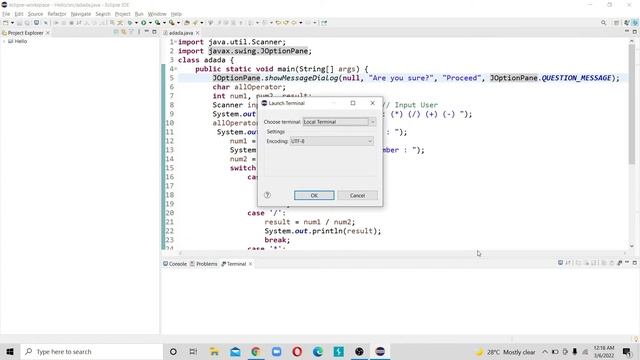Open File Explorer from taskbar
640x360 pixels.
pyautogui.click(x=214, y=351)
